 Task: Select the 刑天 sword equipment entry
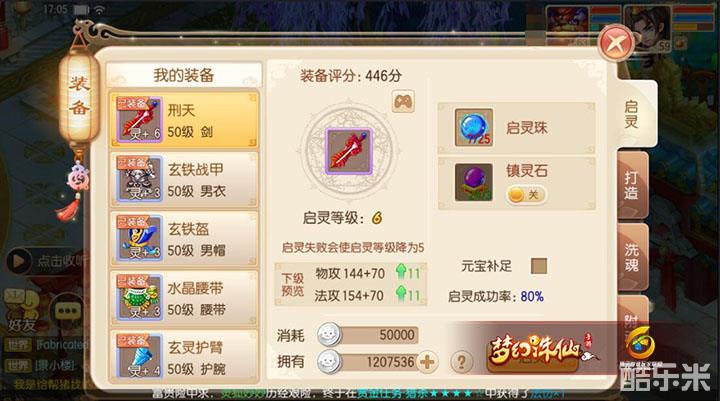point(184,119)
